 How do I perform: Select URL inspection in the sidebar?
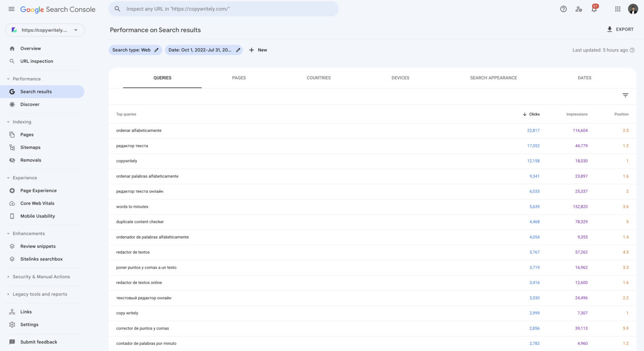click(x=36, y=61)
